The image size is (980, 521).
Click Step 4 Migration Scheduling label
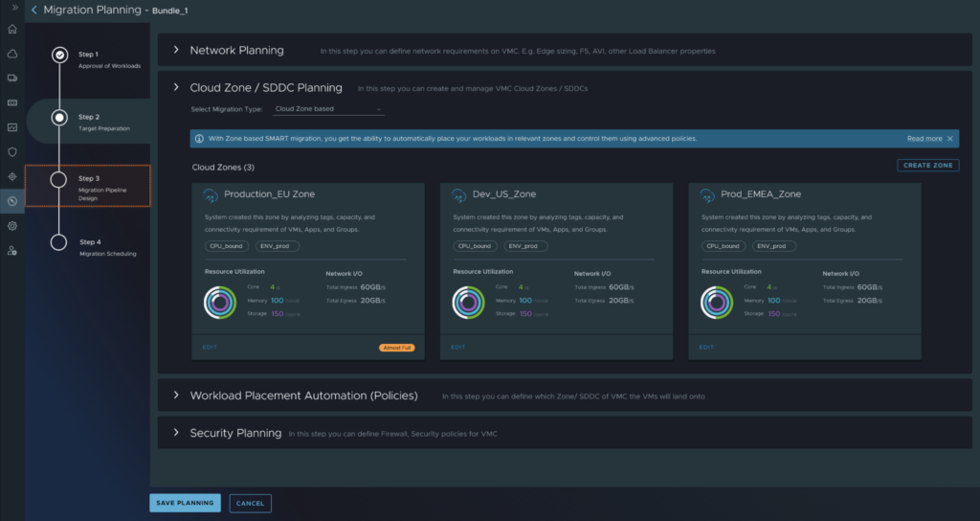point(107,248)
